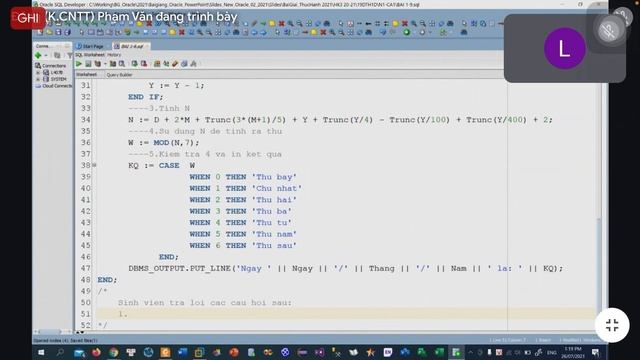Screen dimensions: 640x360
Task: Select the Worksheet tab
Action: coord(87,75)
